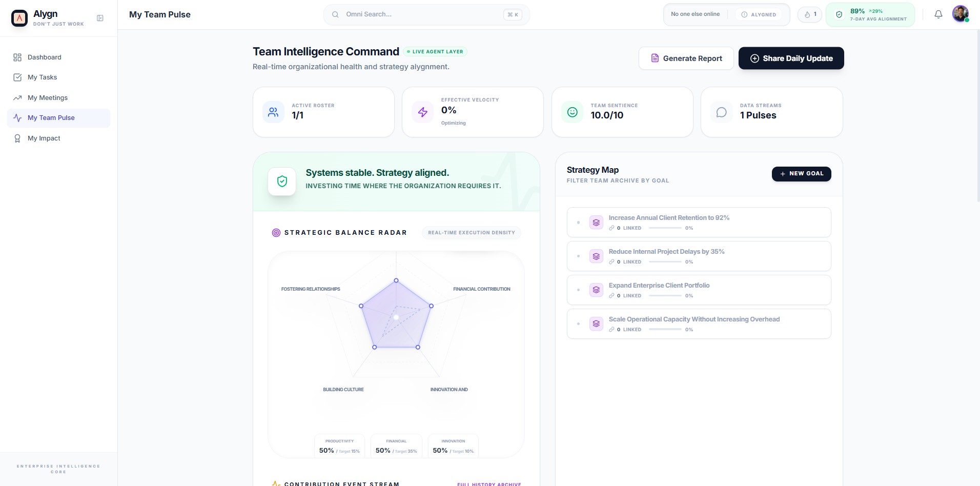Click the Financial 50% stat card
The height and width of the screenshot is (486, 980).
pyautogui.click(x=396, y=446)
